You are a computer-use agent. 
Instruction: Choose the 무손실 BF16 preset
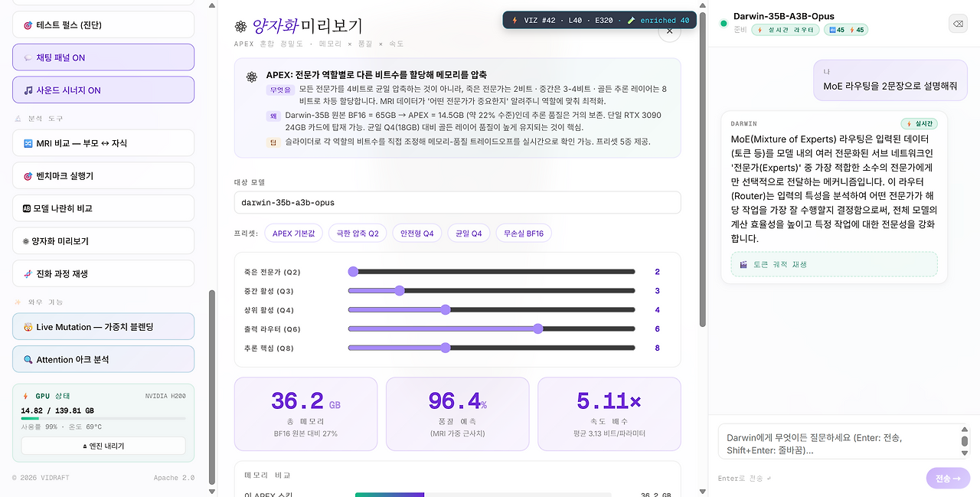524,233
